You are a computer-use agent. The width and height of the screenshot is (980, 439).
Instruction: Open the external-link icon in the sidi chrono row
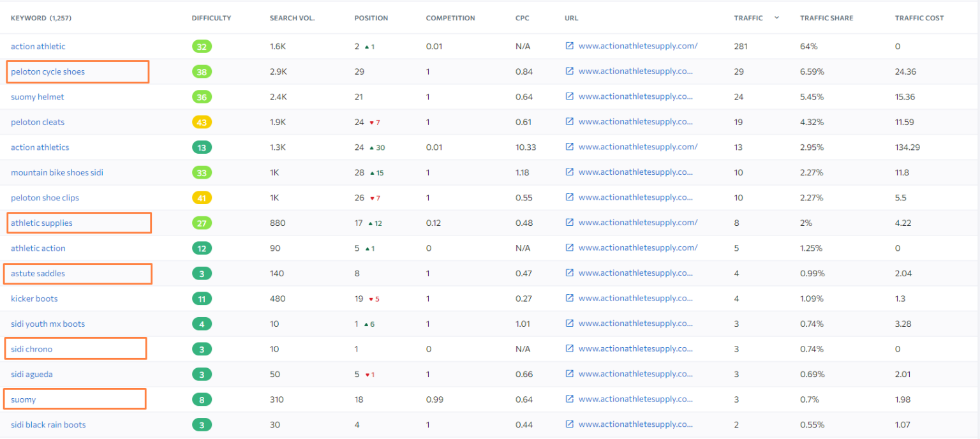point(570,348)
